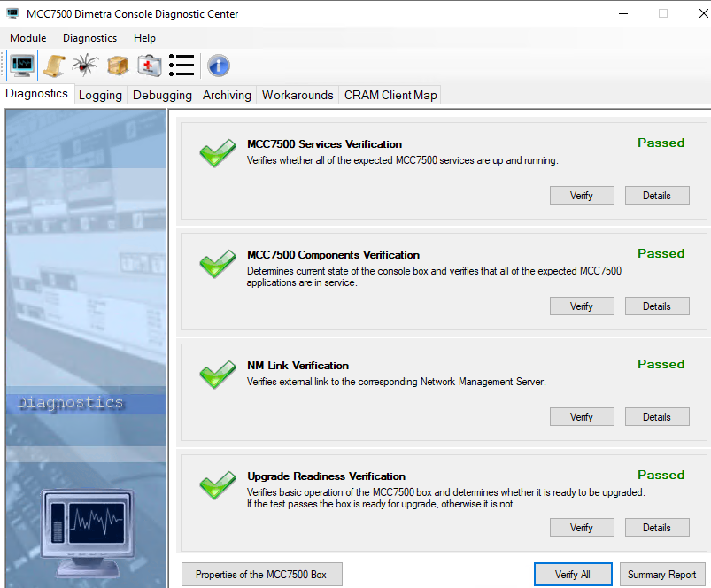Screen dimensions: 711x588
Task: Open the Debugging spider toolbar icon
Action: [x=85, y=65]
